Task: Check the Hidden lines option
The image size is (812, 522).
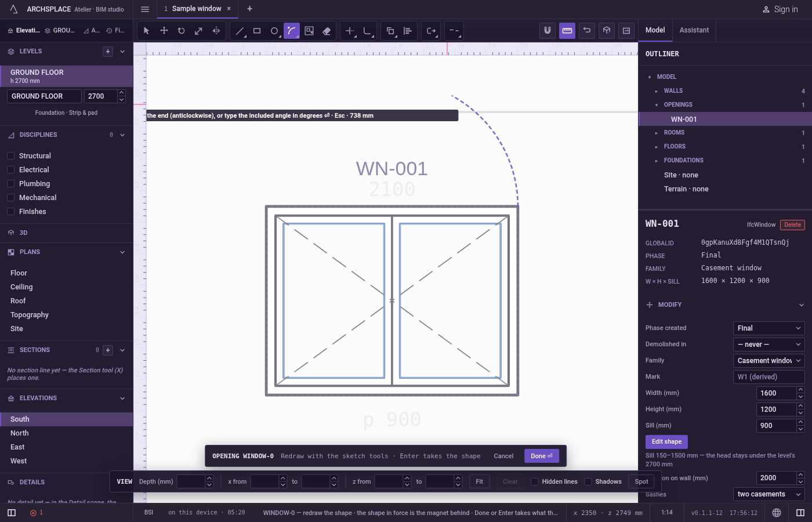Action: [x=535, y=481]
